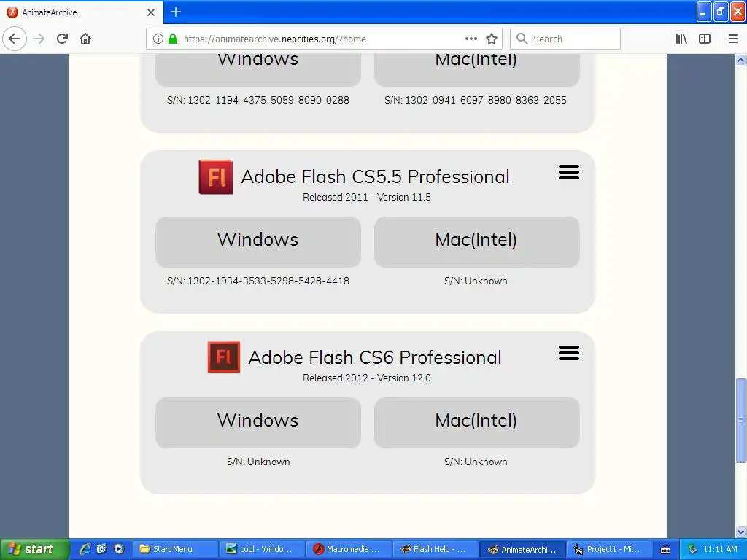Switch to cool - Windo... taskbar window
Image resolution: width=747 pixels, height=560 pixels.
(262, 550)
